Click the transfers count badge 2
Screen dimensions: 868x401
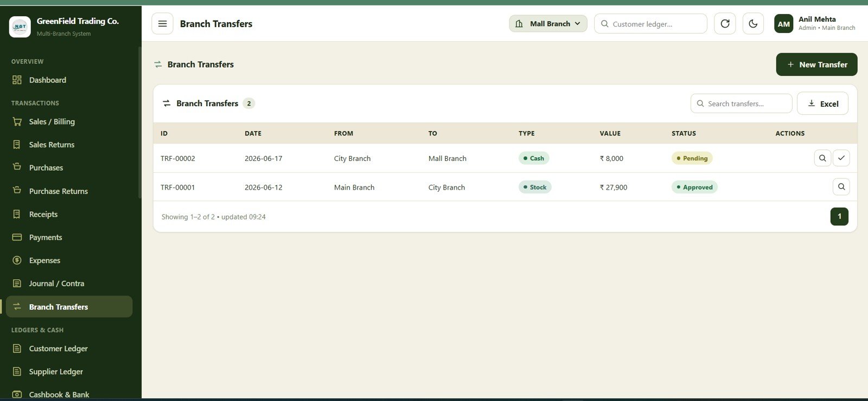click(249, 104)
